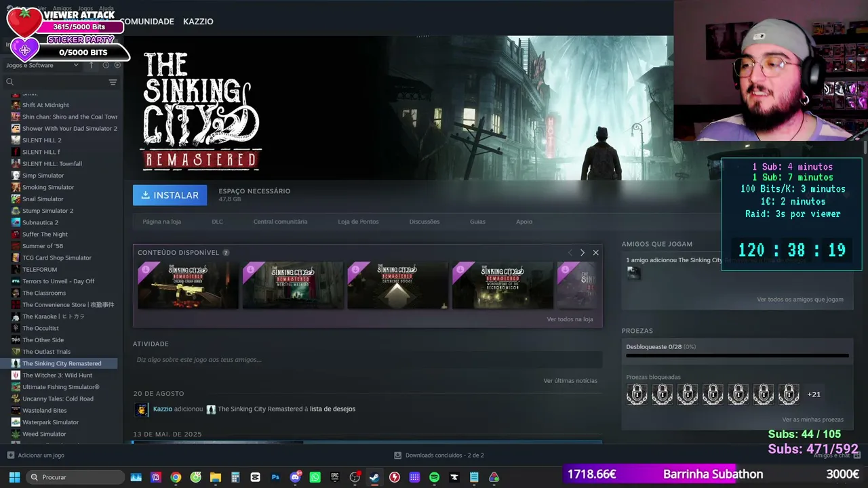868x488 pixels.
Task: Open Discord from the taskbar
Action: (295, 477)
